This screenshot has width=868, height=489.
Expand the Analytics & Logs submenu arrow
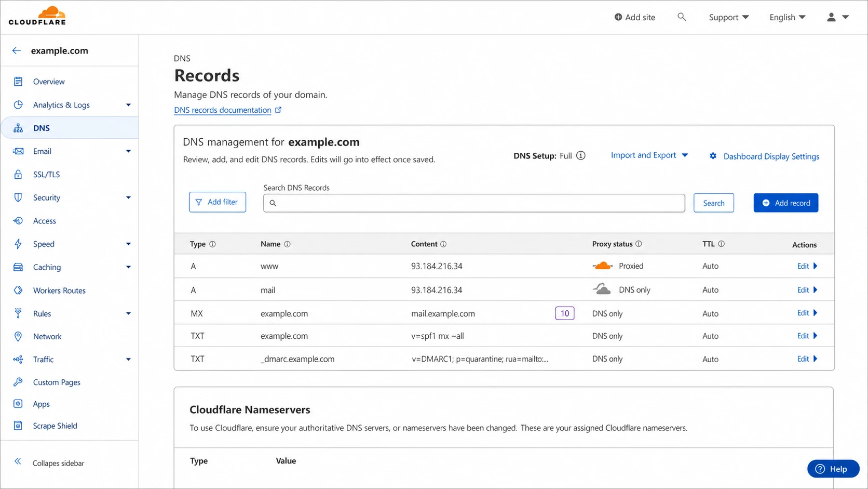(128, 105)
